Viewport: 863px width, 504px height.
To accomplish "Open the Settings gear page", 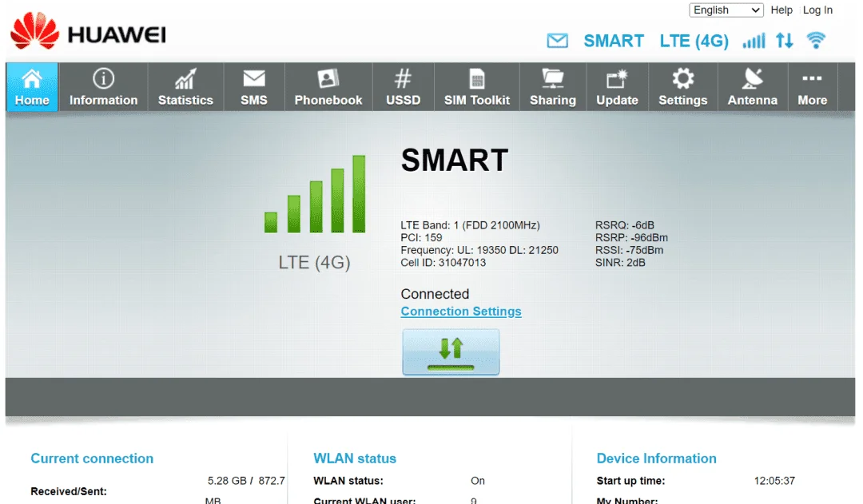I will [683, 87].
